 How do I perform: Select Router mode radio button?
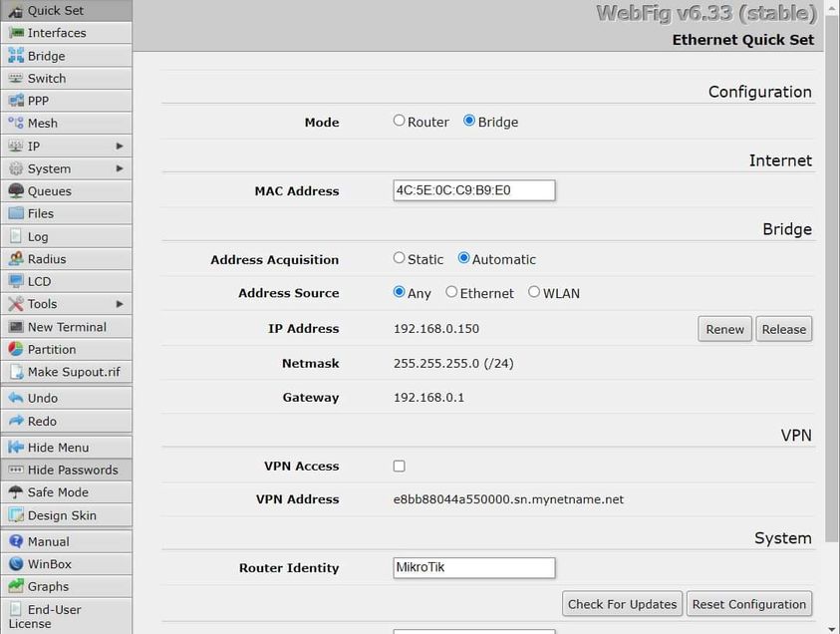pyautogui.click(x=400, y=121)
